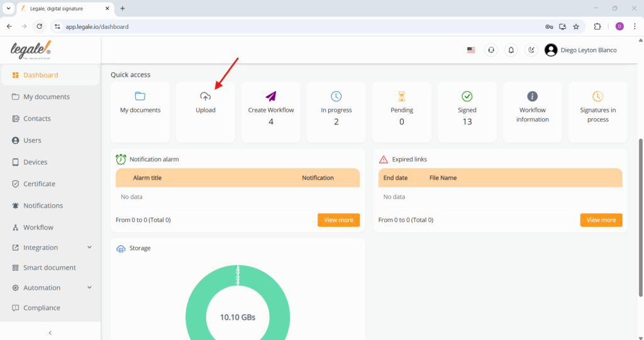Open the In progress clock card
Viewport: 644px width, 340px height.
[336, 112]
